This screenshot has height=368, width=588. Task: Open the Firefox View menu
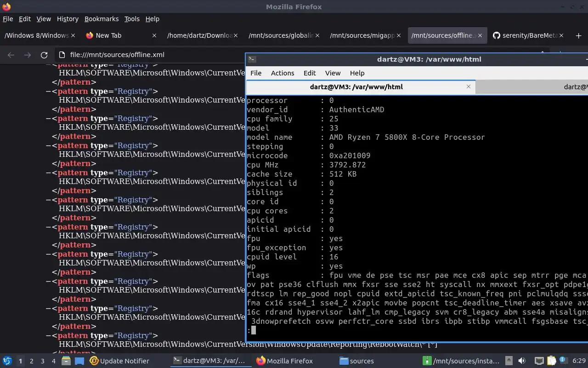(44, 19)
